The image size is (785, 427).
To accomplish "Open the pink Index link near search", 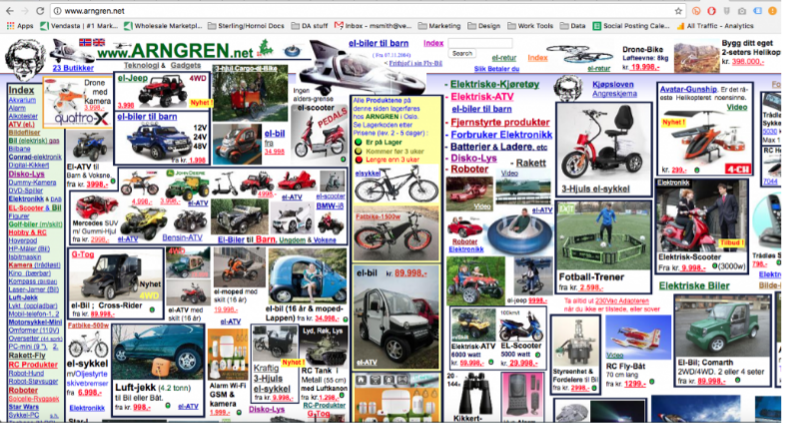I will (433, 43).
